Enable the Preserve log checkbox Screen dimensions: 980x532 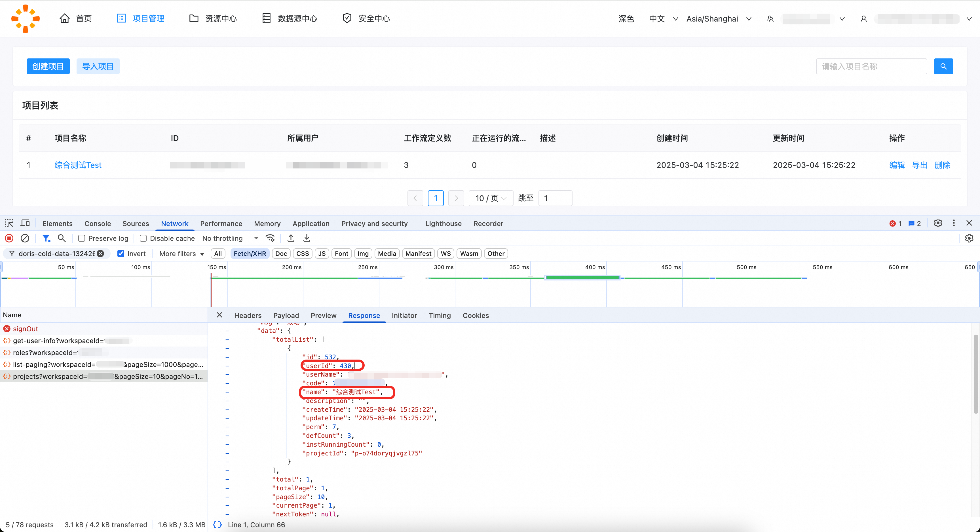(x=81, y=238)
